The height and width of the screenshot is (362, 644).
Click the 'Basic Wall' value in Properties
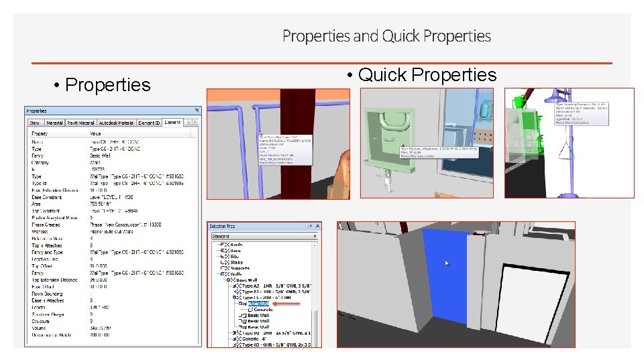(x=100, y=156)
